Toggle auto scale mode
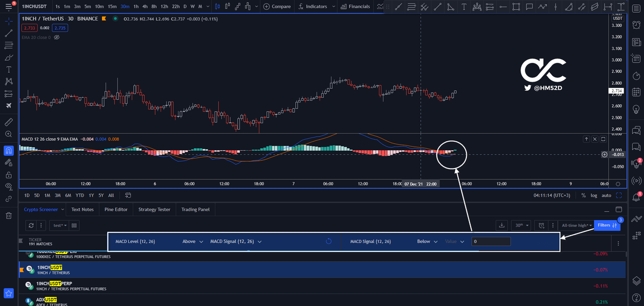 click(x=606, y=195)
